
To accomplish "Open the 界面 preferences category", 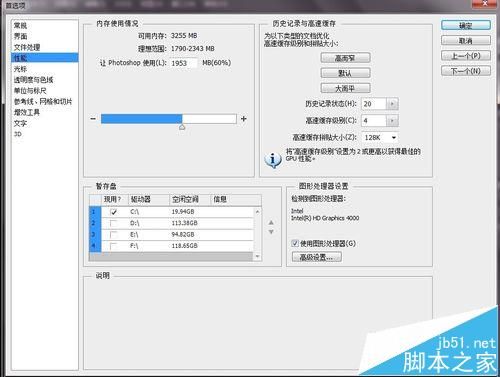I will pyautogui.click(x=20, y=36).
